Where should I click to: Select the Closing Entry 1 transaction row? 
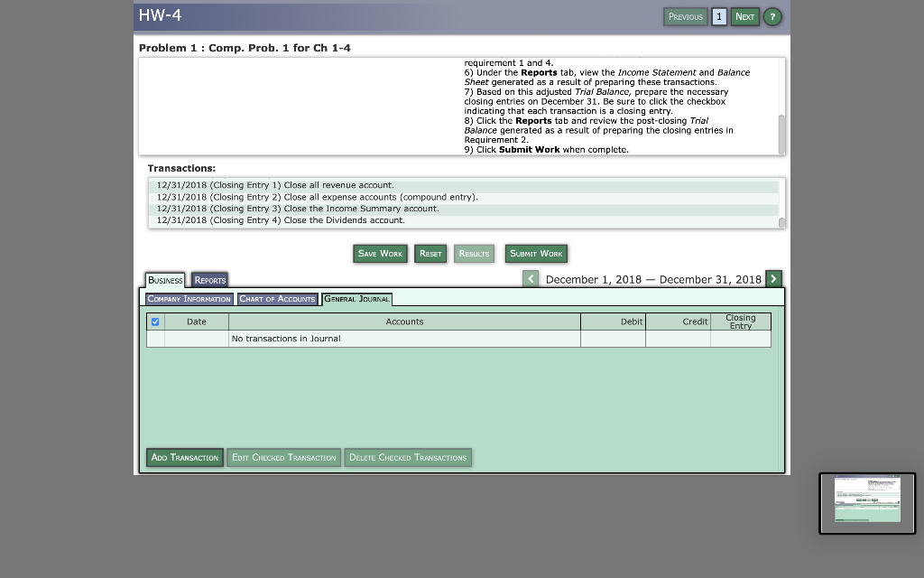coord(361,185)
